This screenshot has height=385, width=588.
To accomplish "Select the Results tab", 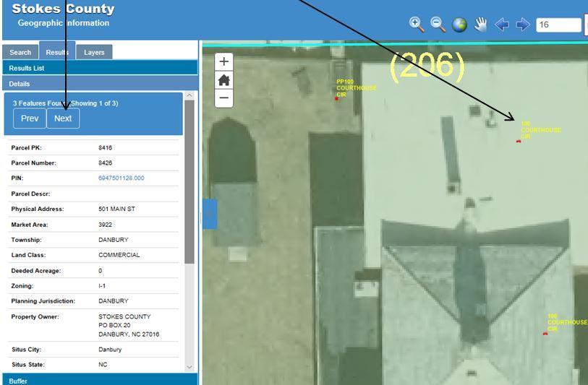I will point(57,52).
